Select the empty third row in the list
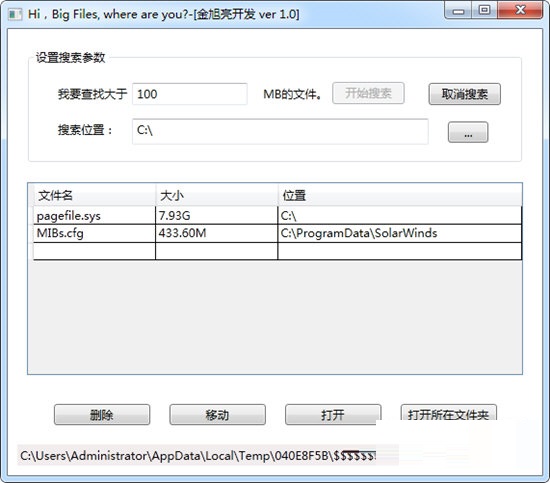 pyautogui.click(x=277, y=251)
